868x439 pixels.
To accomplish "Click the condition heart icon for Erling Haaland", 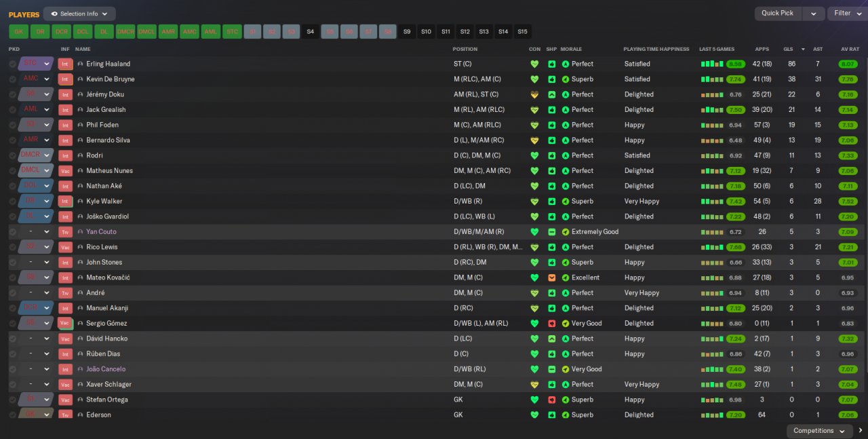I will coord(534,64).
